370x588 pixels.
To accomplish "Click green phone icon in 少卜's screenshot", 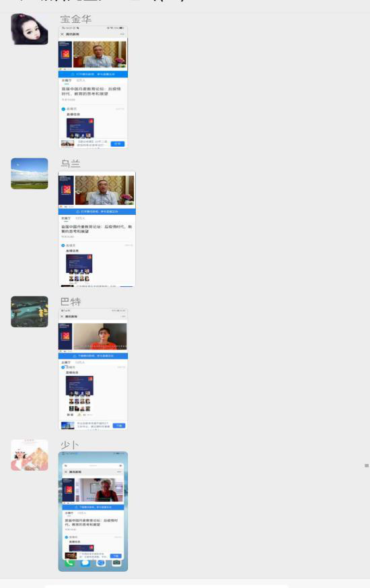I will pyautogui.click(x=69, y=563).
